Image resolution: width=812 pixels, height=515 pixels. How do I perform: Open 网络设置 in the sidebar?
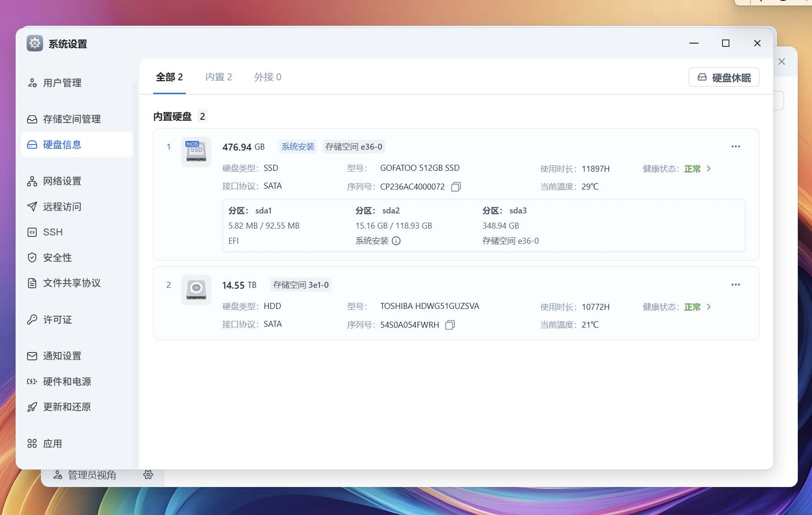62,181
